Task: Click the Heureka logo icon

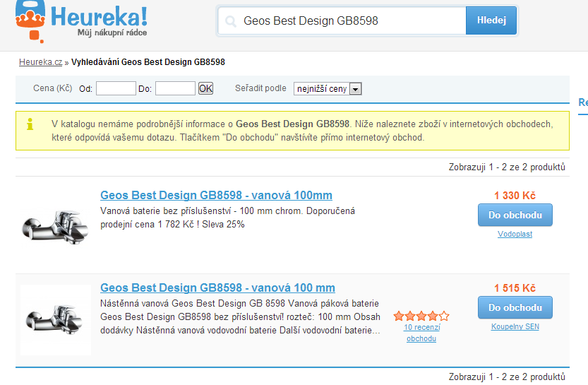Action: [x=30, y=19]
